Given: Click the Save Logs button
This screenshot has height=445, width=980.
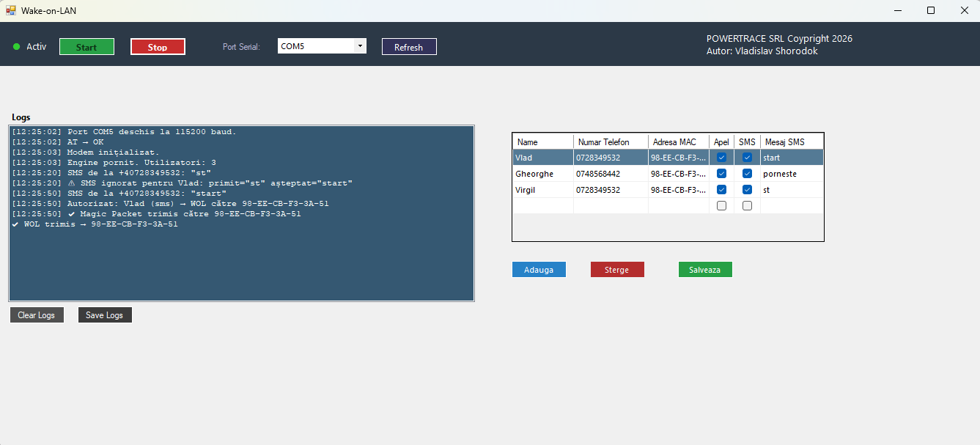Looking at the screenshot, I should (x=105, y=315).
